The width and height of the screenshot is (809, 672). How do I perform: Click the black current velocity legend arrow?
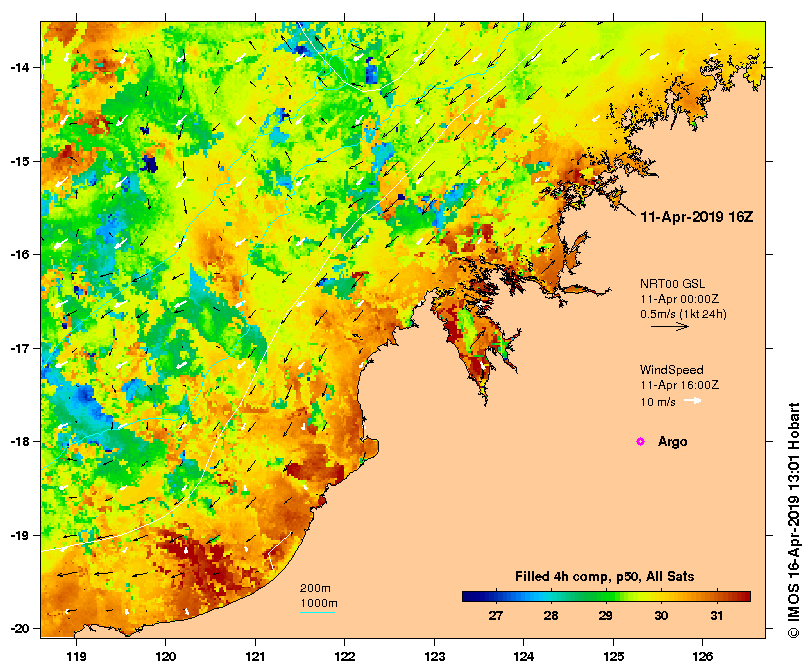point(670,326)
